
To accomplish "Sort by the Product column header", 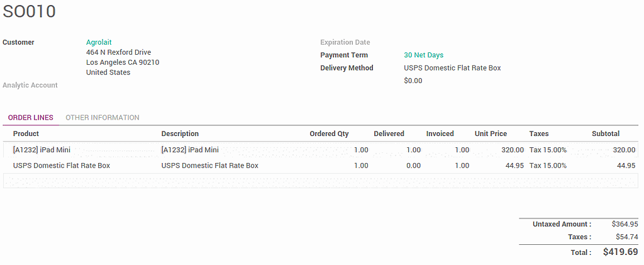I will [x=26, y=133].
